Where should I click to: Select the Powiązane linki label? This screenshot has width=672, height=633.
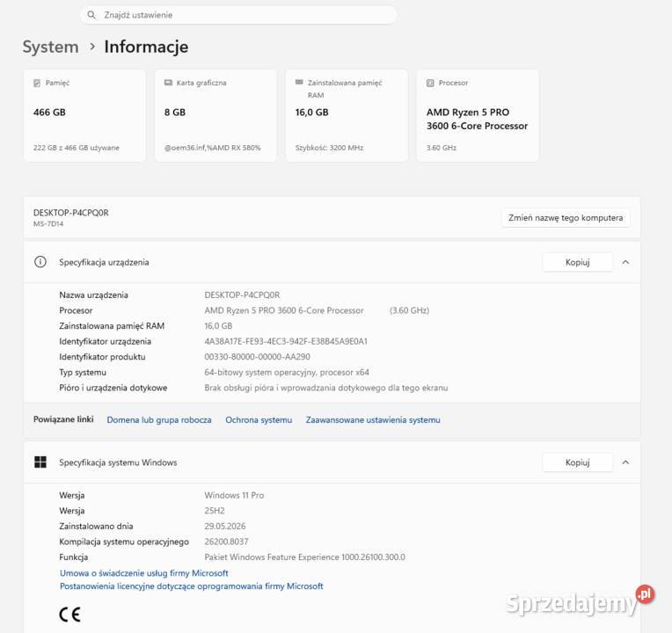[x=63, y=419]
